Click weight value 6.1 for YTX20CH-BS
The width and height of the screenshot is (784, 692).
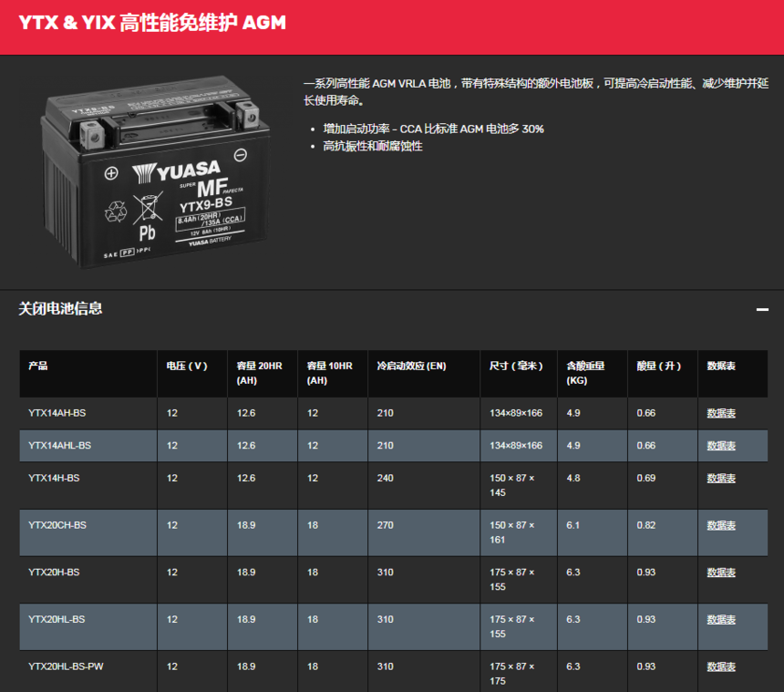[x=573, y=525]
